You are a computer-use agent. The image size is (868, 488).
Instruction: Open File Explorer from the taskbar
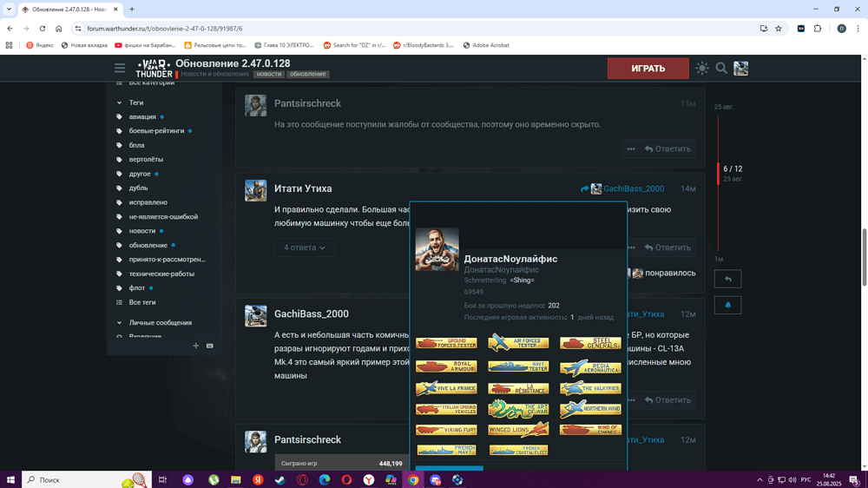pos(236,479)
